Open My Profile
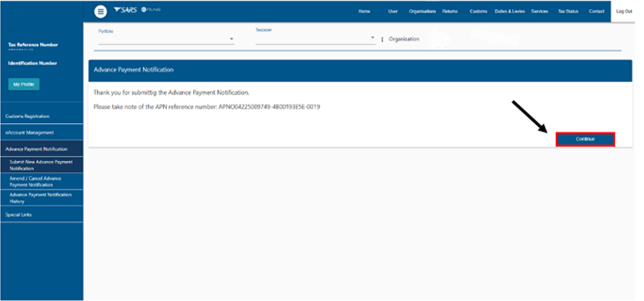Screen dimensions: 644x301 [23, 84]
